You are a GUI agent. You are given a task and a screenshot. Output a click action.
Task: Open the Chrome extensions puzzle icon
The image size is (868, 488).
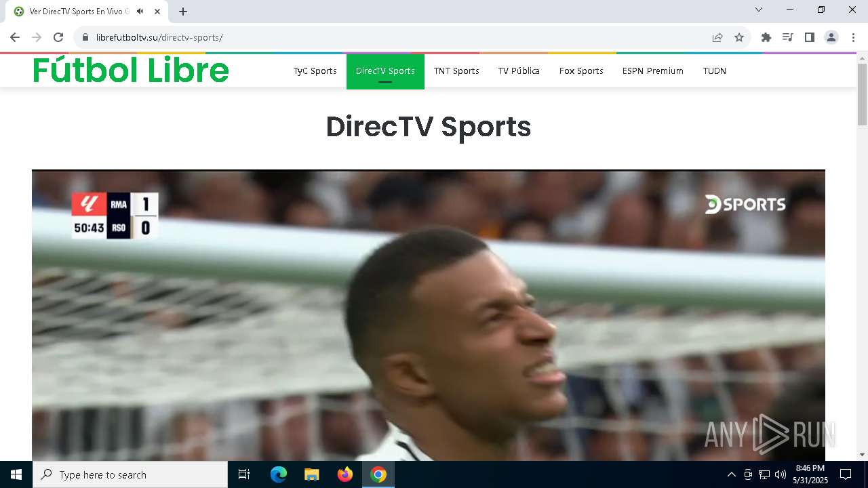(x=766, y=37)
